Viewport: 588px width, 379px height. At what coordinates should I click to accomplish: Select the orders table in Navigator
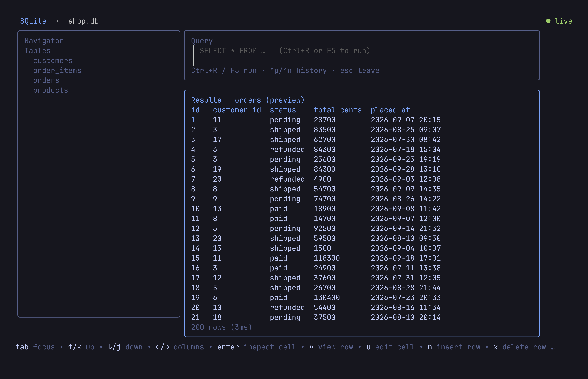click(46, 80)
